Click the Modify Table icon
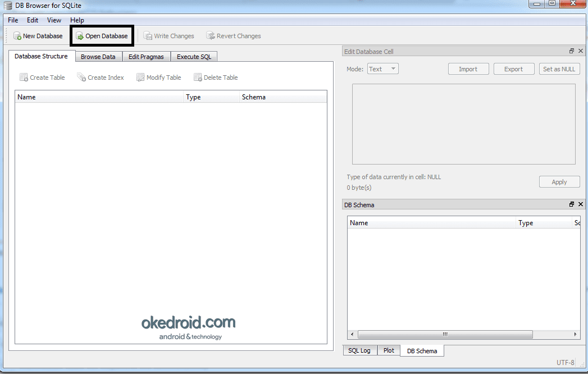 158,77
